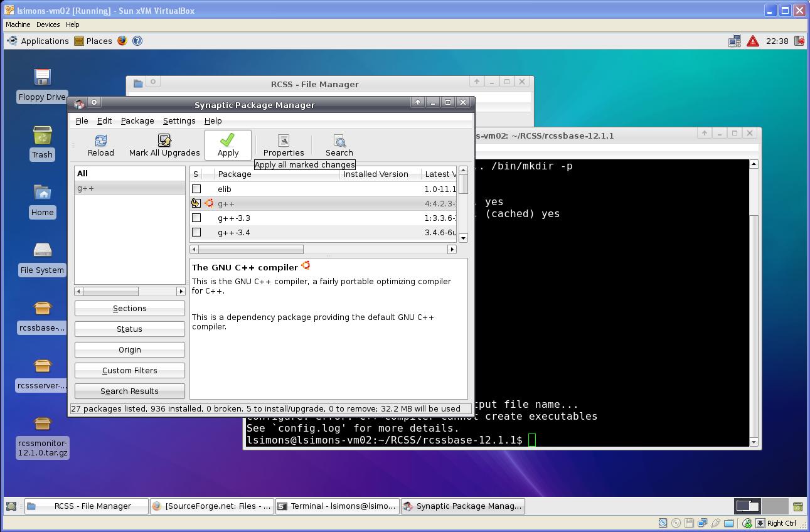Viewport: 810px width, 532px height.
Task: Toggle the marked g++ package status box
Action: 196,203
